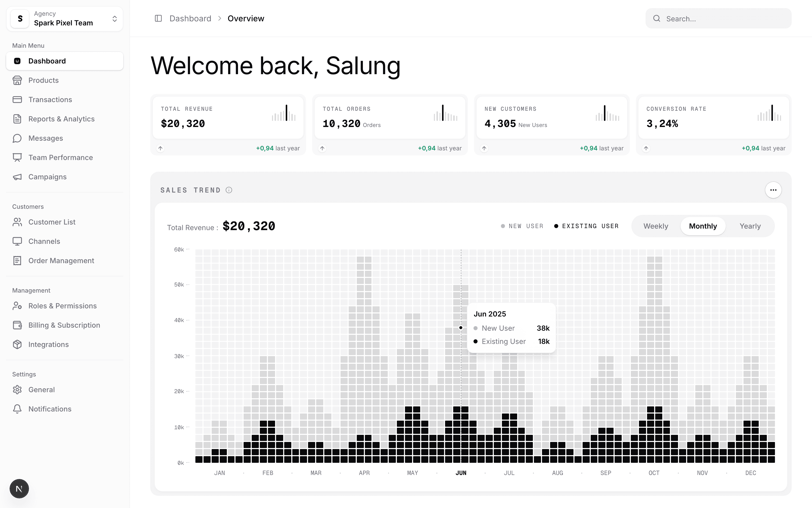Click inside the Search field
This screenshot has height=508, width=812.
click(718, 19)
